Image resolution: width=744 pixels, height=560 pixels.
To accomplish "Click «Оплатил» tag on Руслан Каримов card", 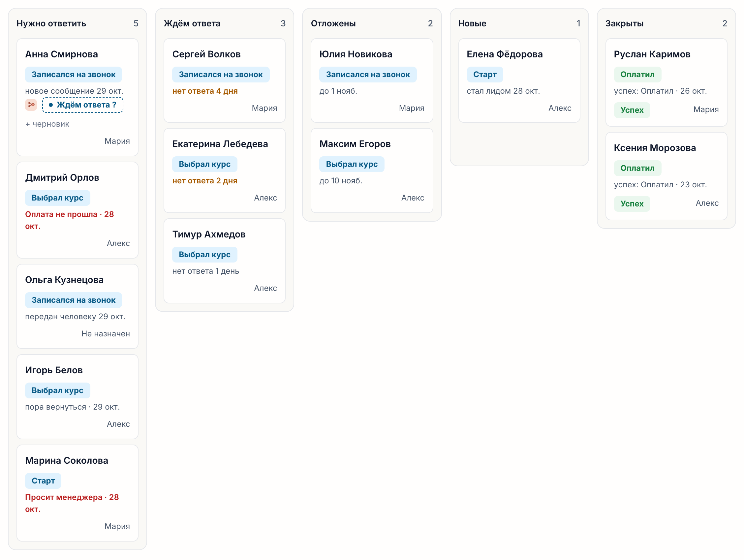I will click(638, 75).
